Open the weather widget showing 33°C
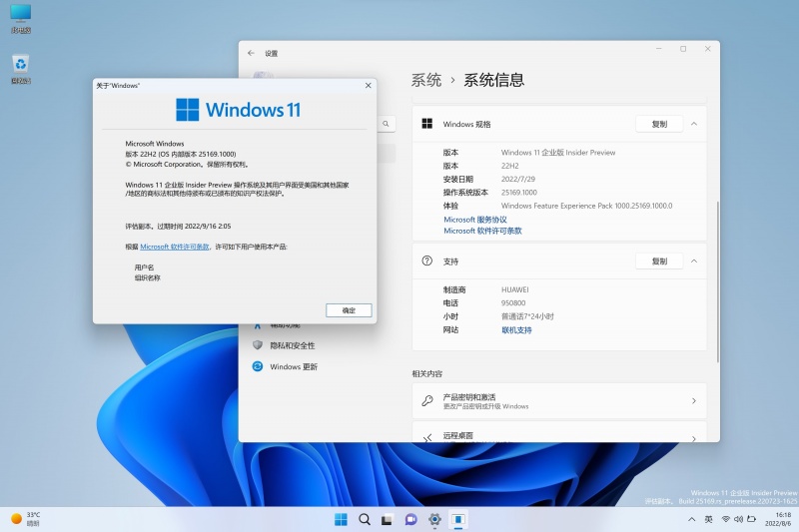799x532 pixels. tap(26, 519)
